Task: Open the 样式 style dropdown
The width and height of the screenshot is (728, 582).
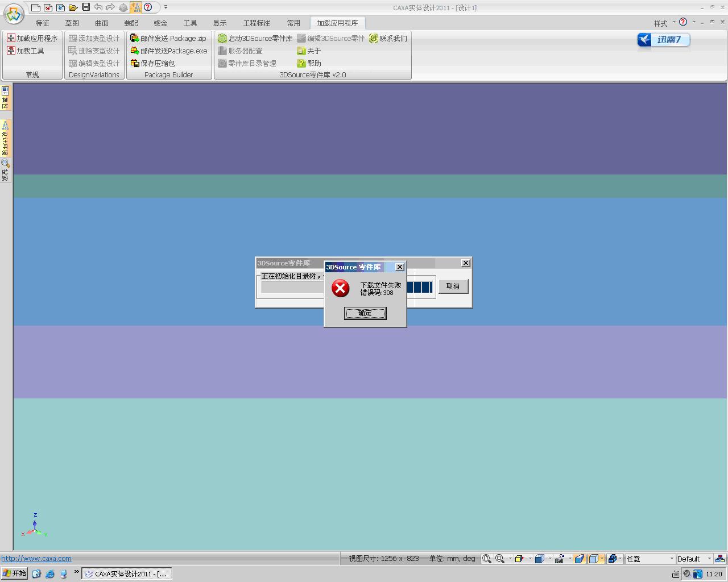Action: click(x=664, y=23)
